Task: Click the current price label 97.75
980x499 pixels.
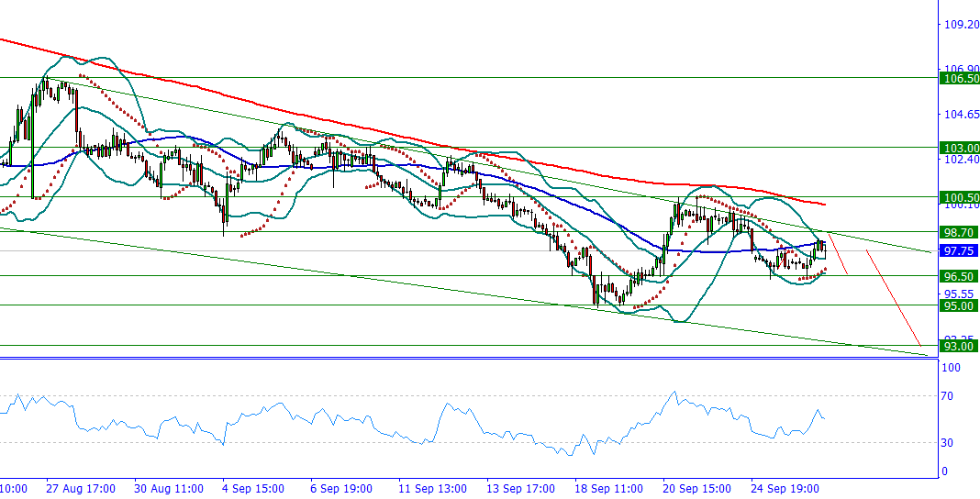Action: coord(960,251)
